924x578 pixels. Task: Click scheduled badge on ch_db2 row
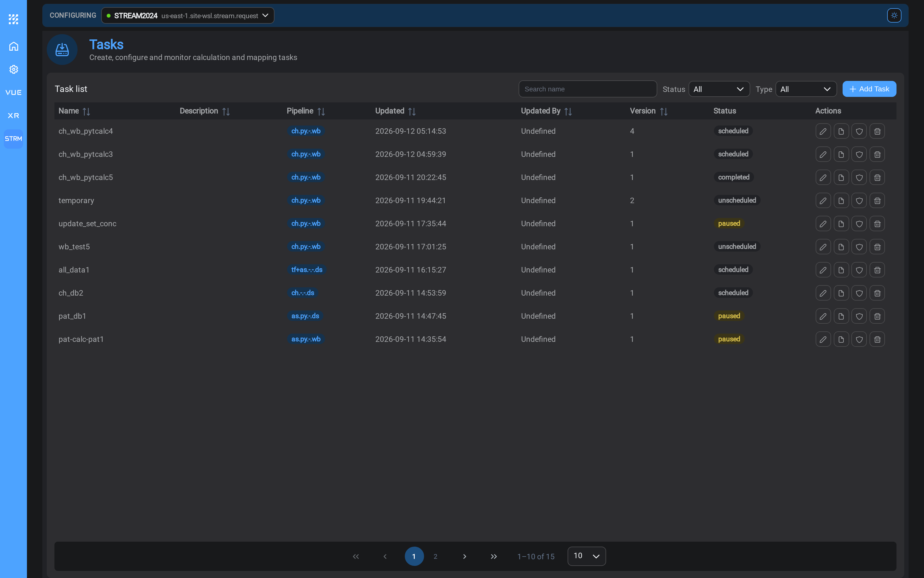tap(733, 293)
